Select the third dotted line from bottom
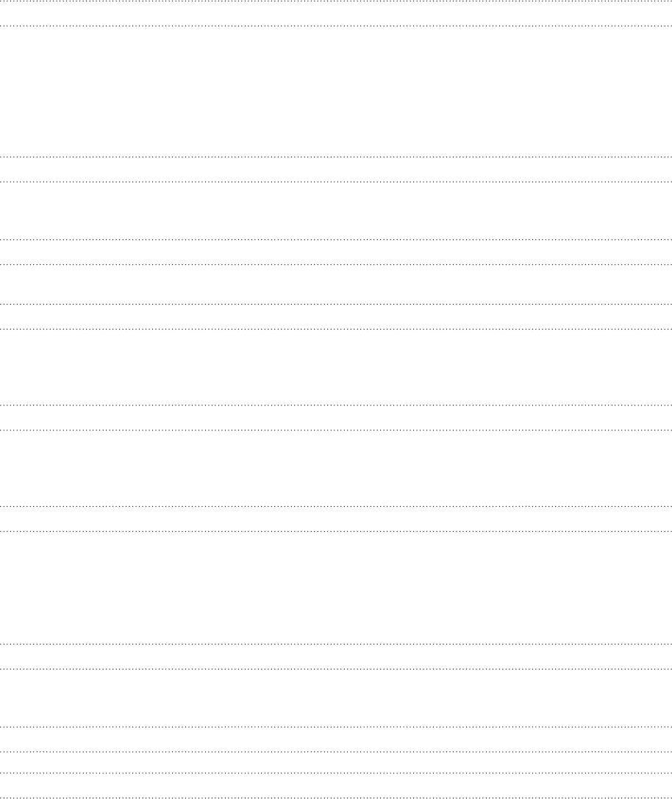 pyautogui.click(x=336, y=752)
